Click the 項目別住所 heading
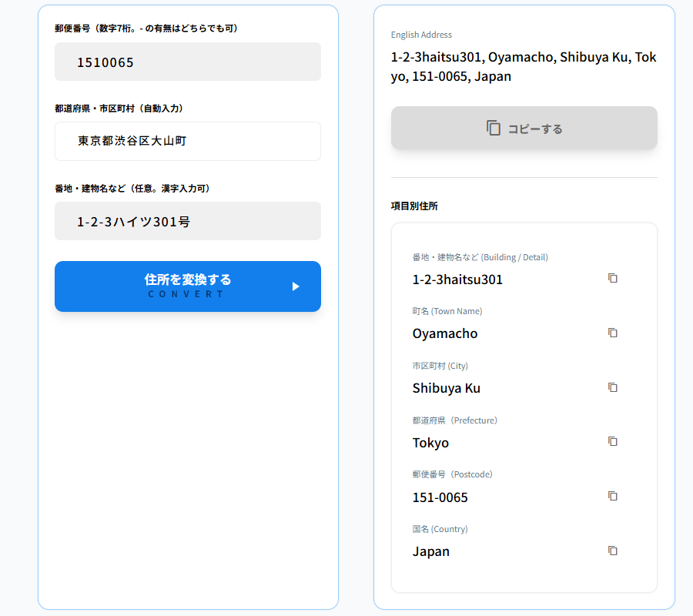Screen dimensions: 693x616 (x=414, y=206)
